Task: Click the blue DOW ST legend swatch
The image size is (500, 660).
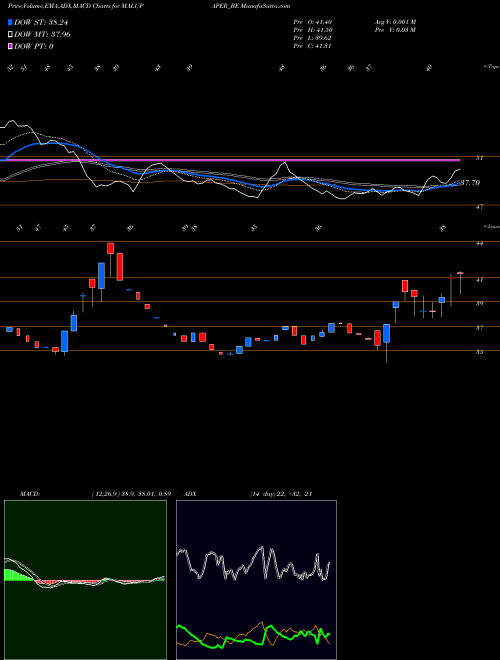Action: (10, 22)
